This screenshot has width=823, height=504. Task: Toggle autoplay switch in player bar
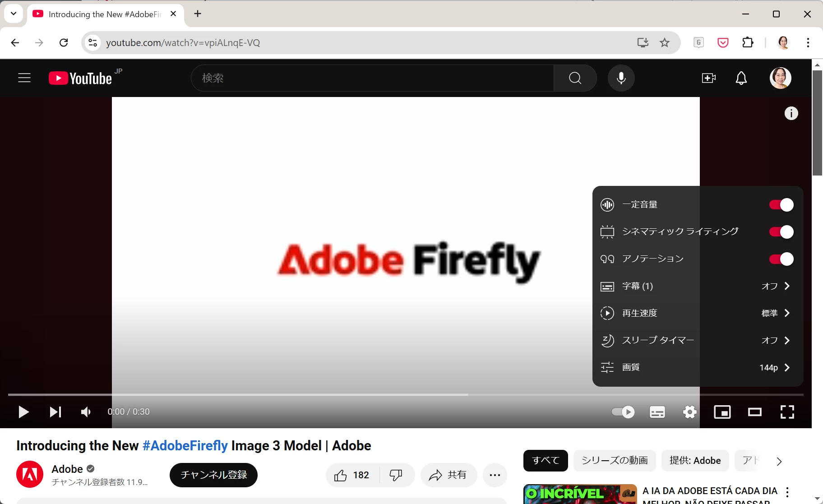[623, 412]
